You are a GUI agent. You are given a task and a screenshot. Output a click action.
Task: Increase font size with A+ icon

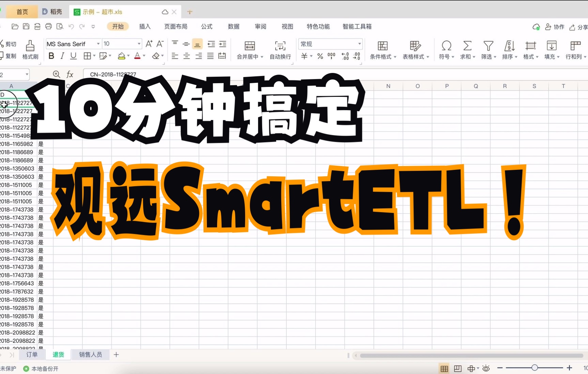[x=149, y=44]
